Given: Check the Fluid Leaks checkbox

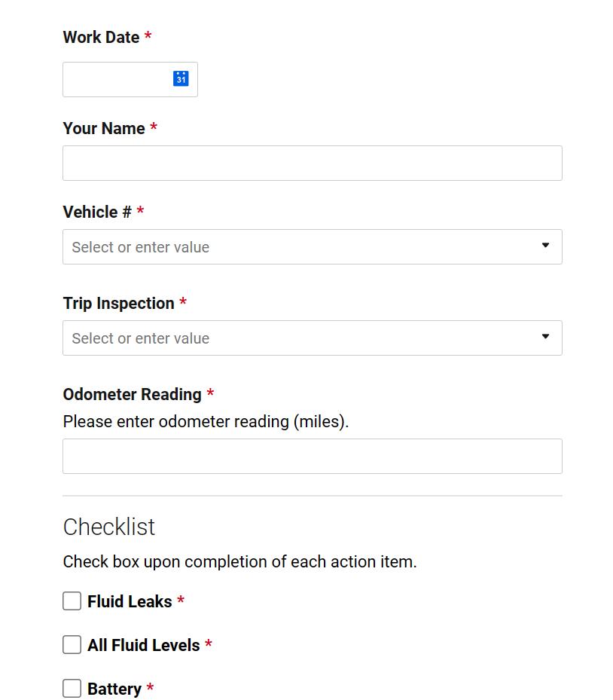Looking at the screenshot, I should click(72, 601).
